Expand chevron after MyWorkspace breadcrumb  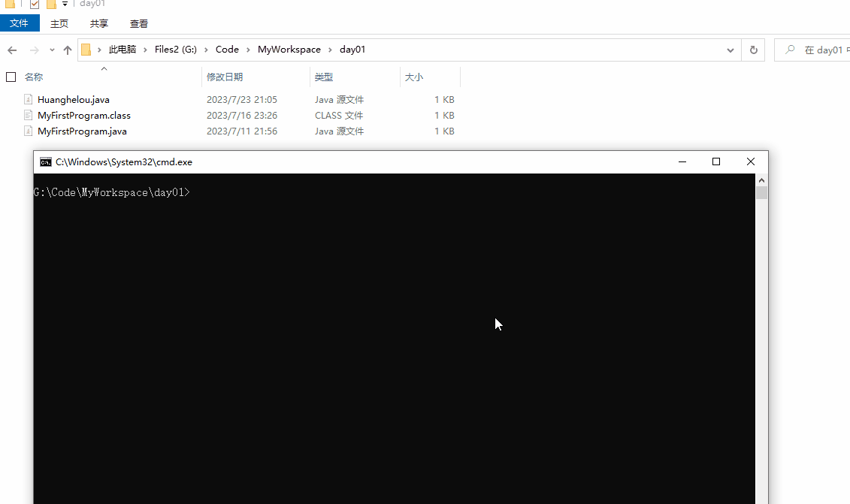pos(330,50)
